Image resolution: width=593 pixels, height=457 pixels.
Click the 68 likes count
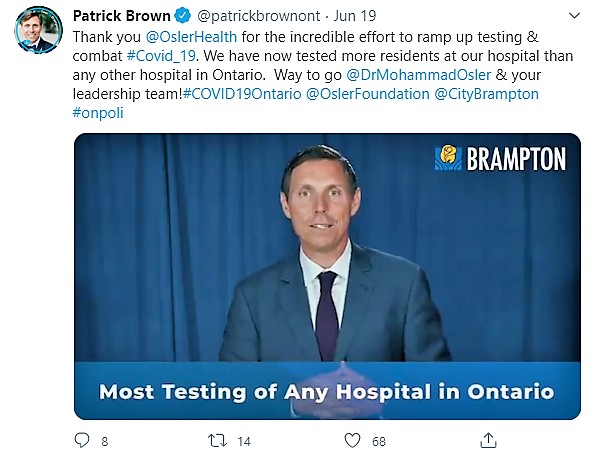coord(379,441)
